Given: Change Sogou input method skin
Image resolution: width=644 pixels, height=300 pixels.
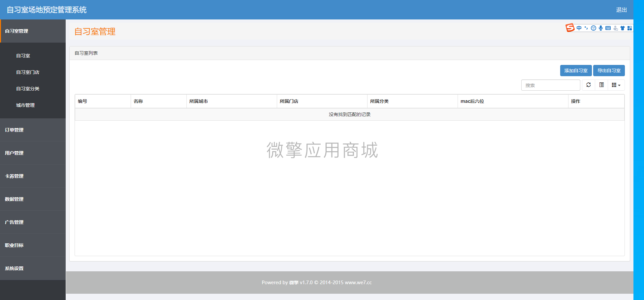Looking at the screenshot, I should (x=623, y=28).
